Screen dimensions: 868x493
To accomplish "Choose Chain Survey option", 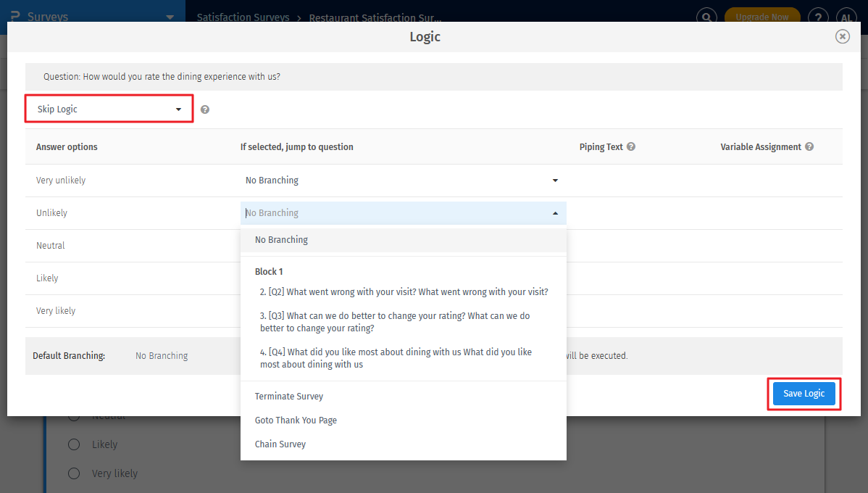I will pos(403,444).
